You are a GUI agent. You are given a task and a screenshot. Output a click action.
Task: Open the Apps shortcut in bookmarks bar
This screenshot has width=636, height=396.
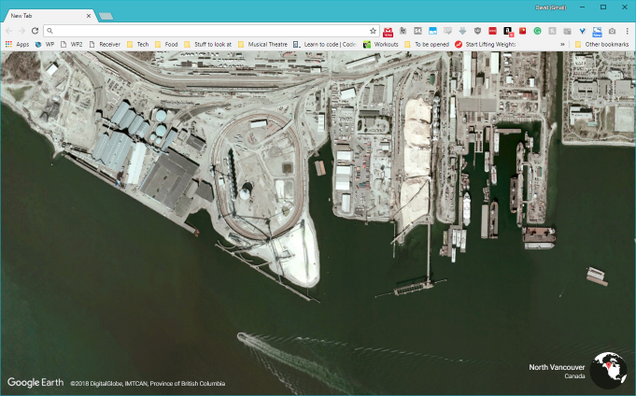pos(17,44)
